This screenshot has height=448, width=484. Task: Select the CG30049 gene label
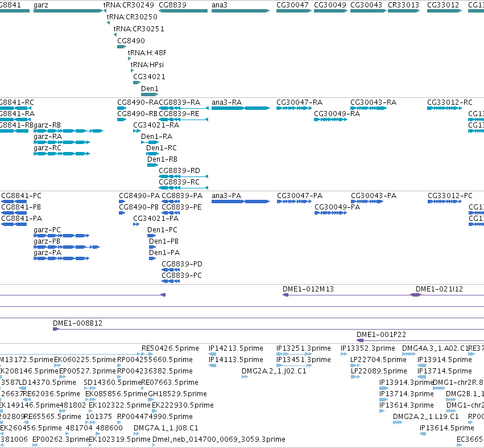pos(330,5)
